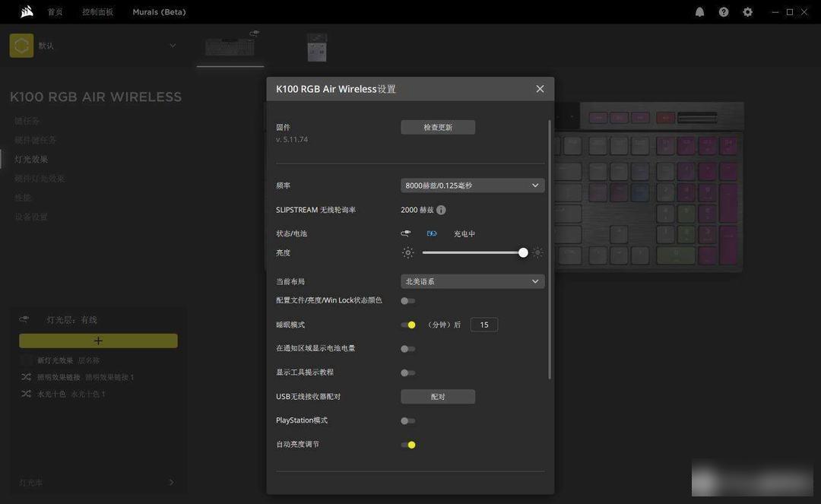Click the wired cable icon in 状态/电池 row
The image size is (821, 504).
[406, 233]
